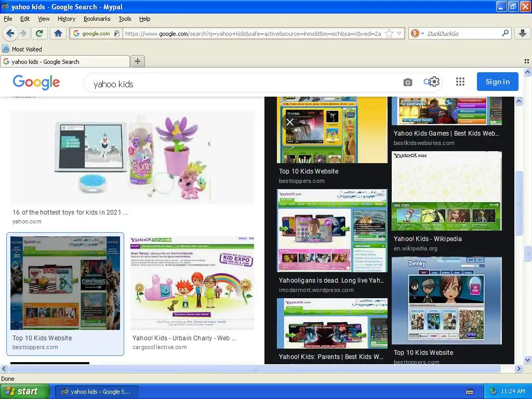Open the downloads arrow button

(x=523, y=33)
